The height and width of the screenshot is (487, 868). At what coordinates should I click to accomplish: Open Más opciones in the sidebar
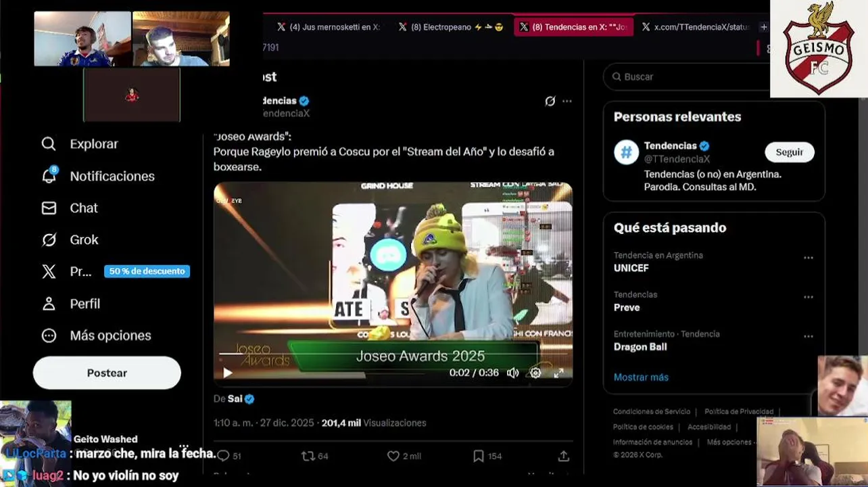point(96,335)
